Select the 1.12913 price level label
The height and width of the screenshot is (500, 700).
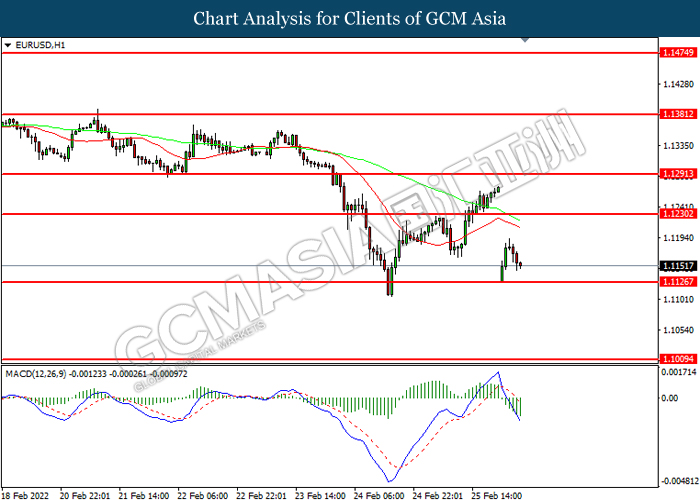678,174
